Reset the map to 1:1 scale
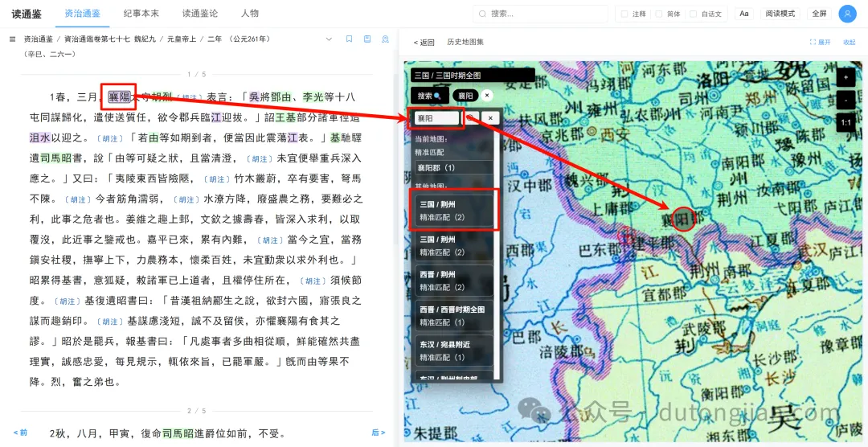 point(845,123)
